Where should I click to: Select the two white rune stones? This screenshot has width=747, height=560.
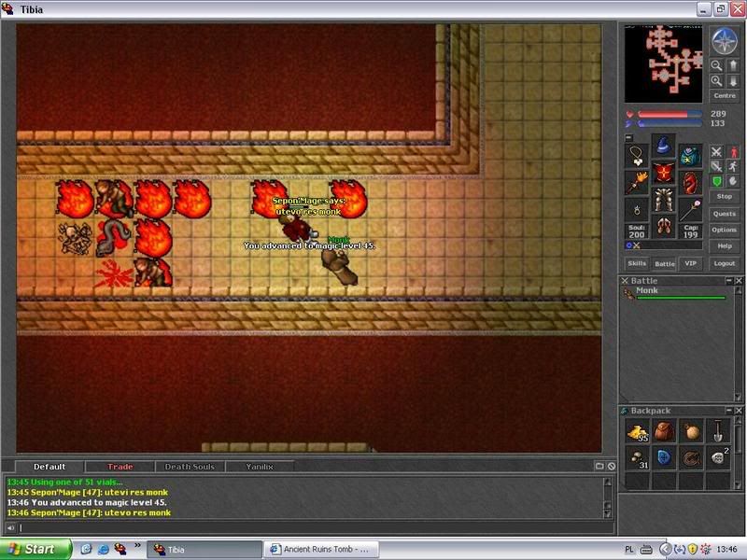click(717, 458)
